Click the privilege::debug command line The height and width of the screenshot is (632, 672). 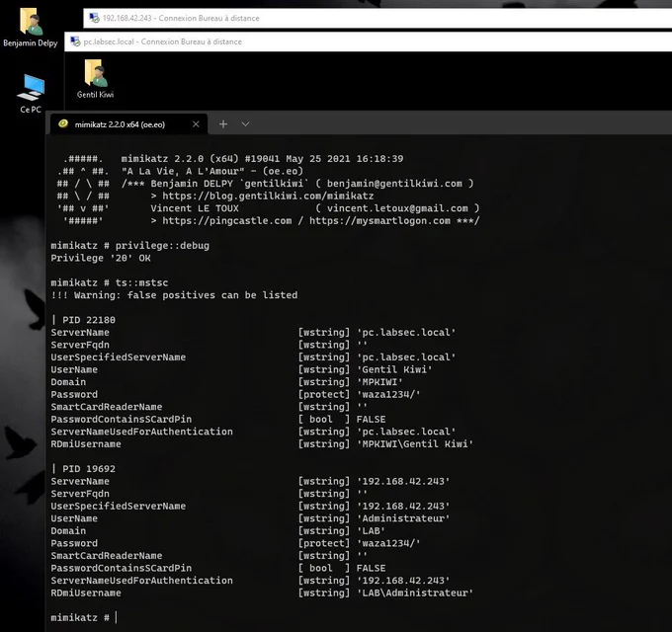129,245
